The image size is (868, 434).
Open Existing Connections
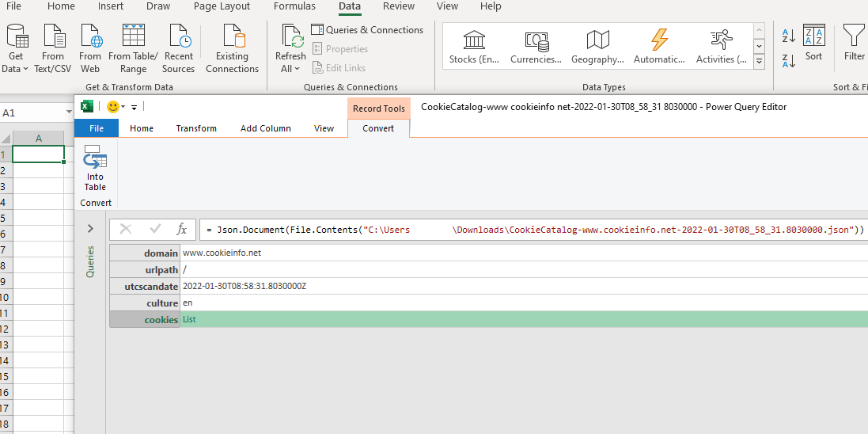point(233,49)
